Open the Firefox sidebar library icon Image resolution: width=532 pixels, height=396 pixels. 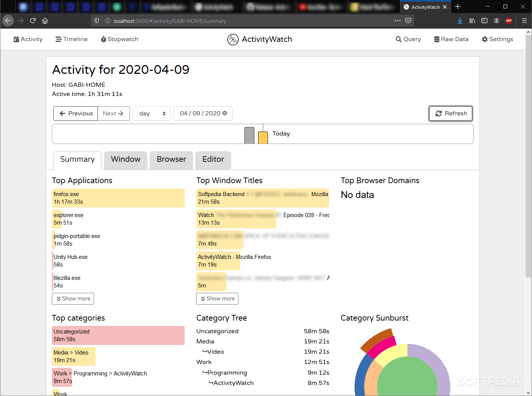(472, 21)
